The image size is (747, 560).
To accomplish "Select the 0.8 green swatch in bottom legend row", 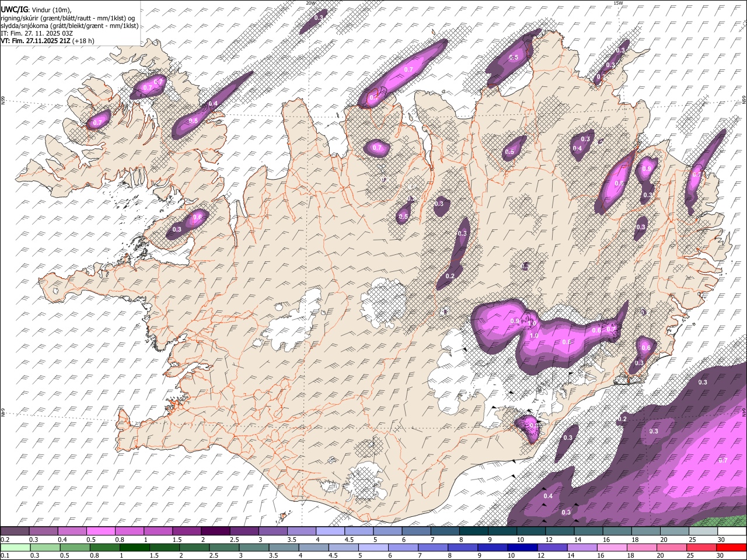I will (105, 548).
